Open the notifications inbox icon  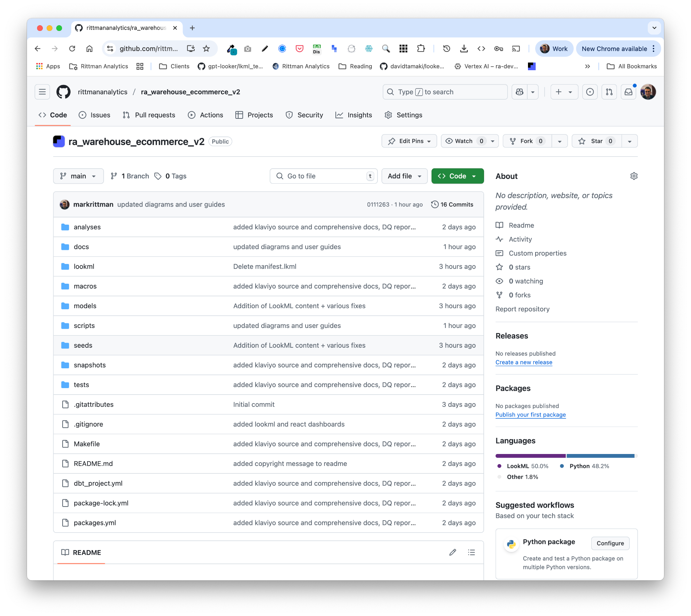(x=628, y=92)
